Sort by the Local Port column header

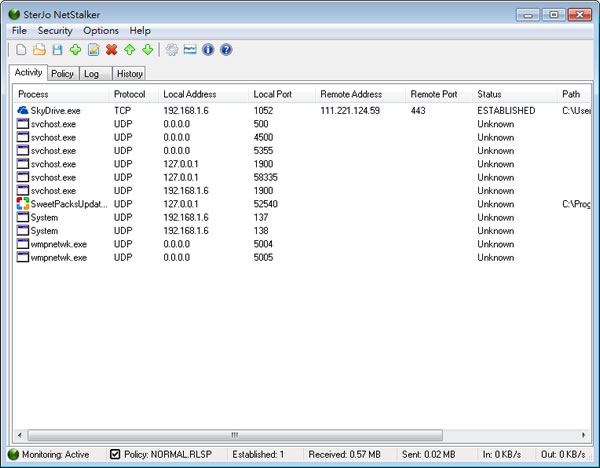pos(272,94)
